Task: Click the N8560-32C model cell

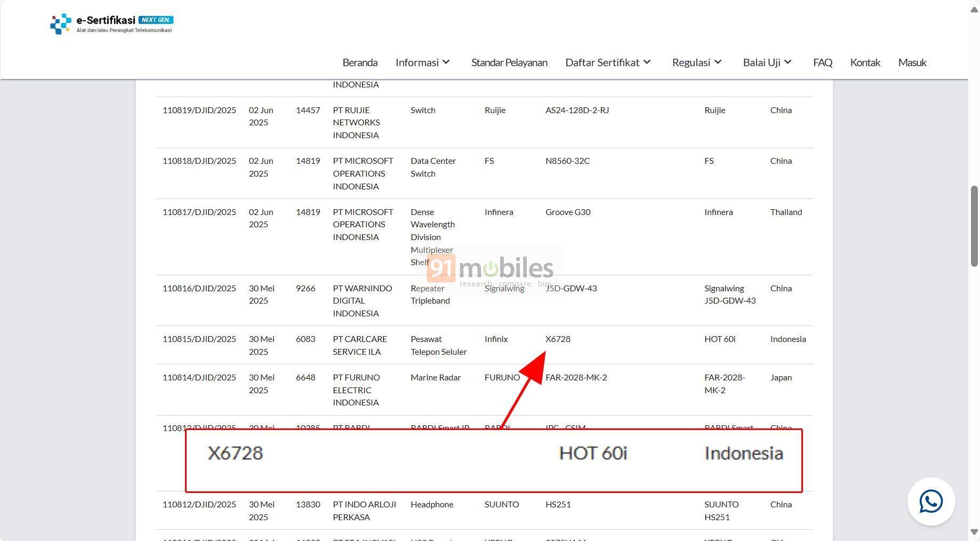Action: (x=567, y=161)
